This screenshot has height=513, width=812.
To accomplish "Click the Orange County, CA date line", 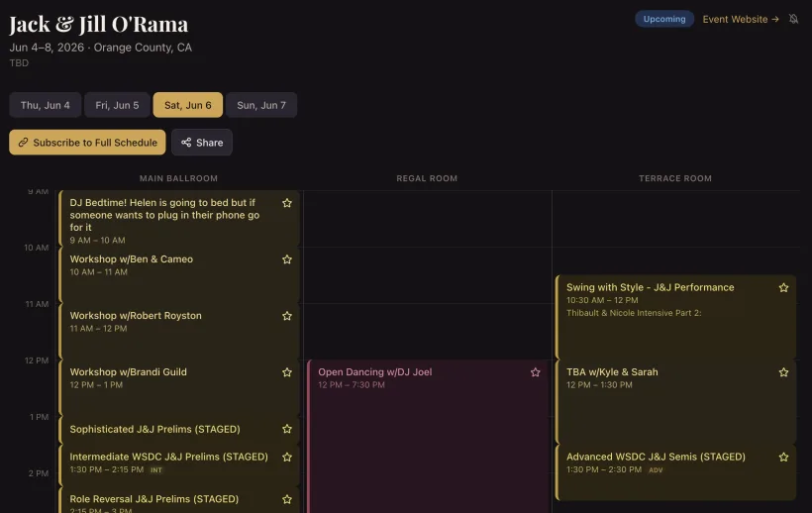I will tap(100, 48).
